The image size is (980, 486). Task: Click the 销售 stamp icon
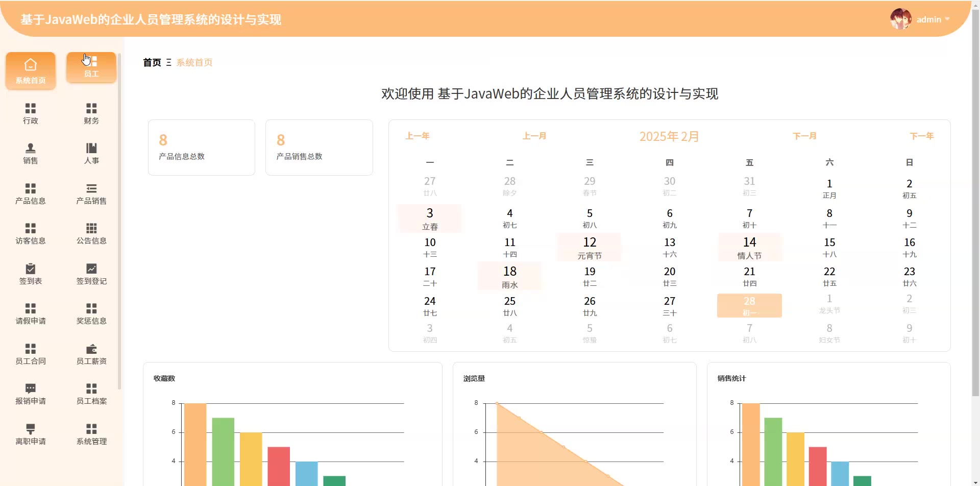[x=31, y=148]
